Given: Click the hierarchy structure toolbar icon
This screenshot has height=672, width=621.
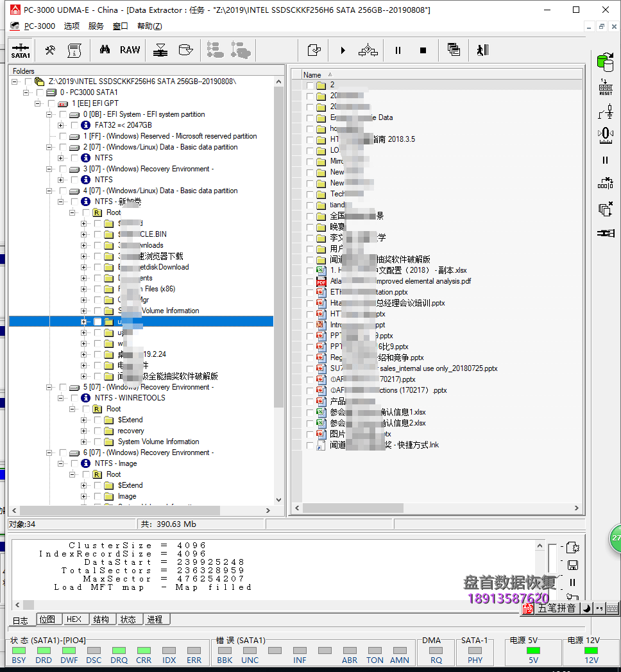Looking at the screenshot, I should pos(368,51).
